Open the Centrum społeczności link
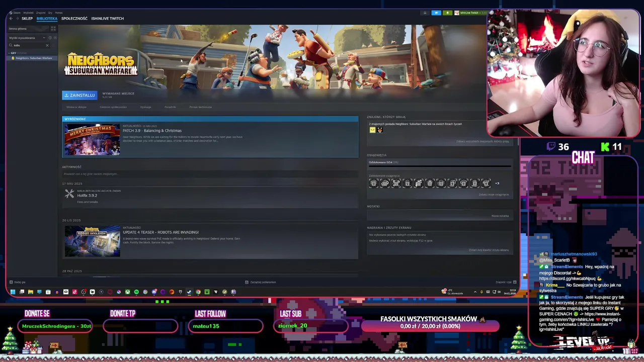Screen dimensions: 644x362 [113, 107]
